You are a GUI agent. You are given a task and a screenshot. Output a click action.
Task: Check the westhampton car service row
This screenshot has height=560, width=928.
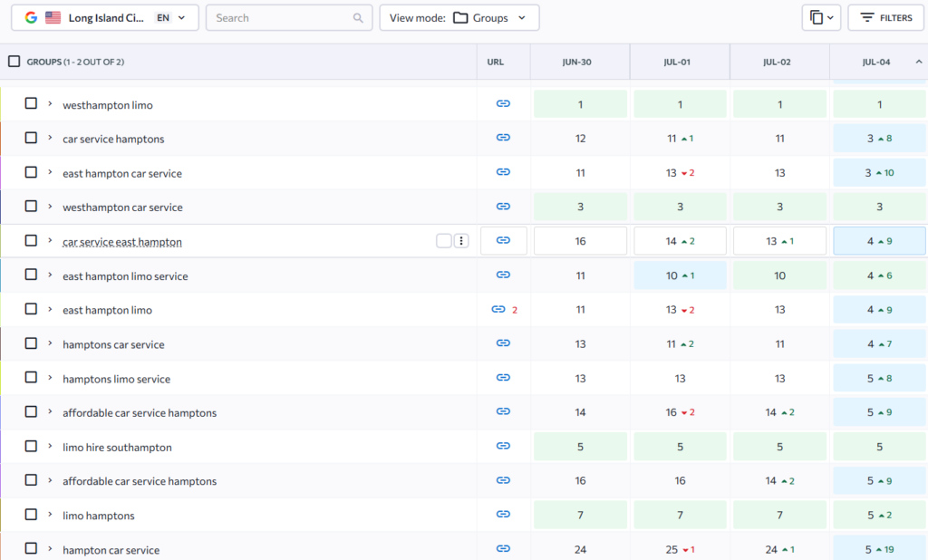tap(31, 207)
